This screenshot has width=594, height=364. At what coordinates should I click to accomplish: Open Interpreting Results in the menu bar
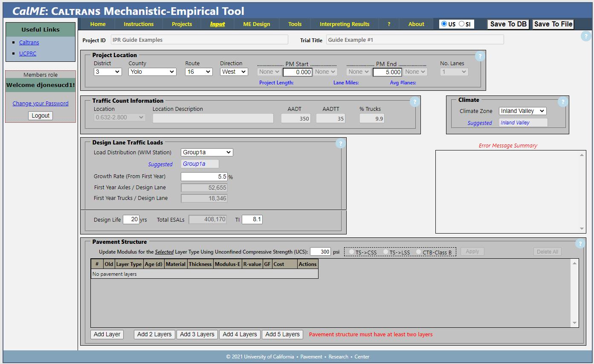pyautogui.click(x=345, y=24)
